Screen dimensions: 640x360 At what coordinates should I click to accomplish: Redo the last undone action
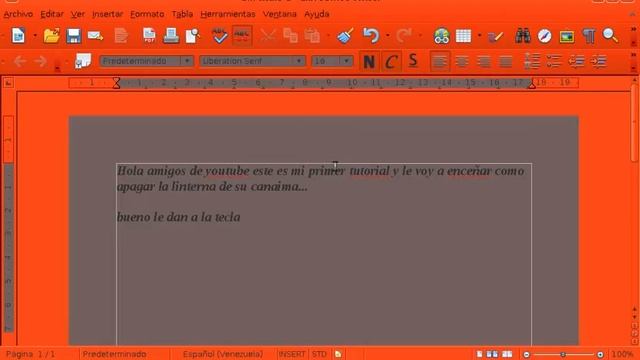[x=404, y=36]
